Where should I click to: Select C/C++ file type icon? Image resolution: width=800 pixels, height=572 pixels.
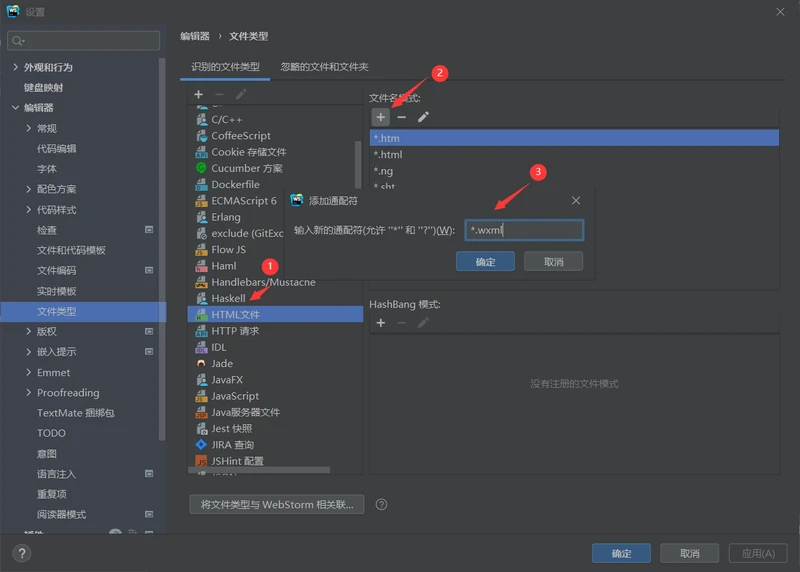click(x=202, y=119)
